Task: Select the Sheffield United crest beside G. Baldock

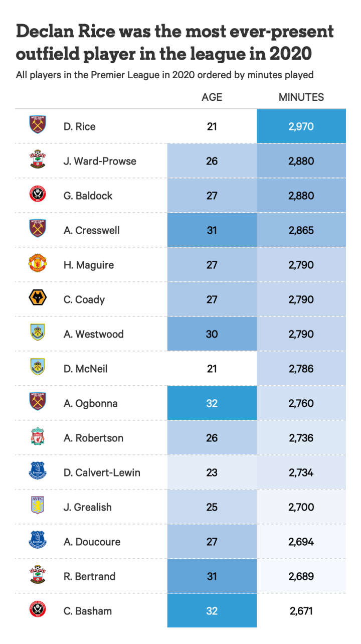Action: tap(38, 195)
